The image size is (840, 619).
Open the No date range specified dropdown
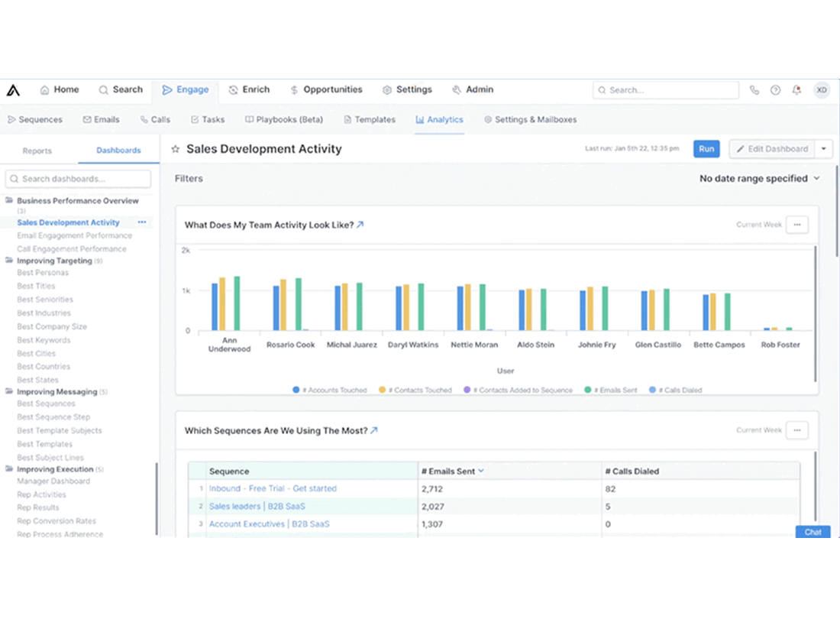(759, 179)
